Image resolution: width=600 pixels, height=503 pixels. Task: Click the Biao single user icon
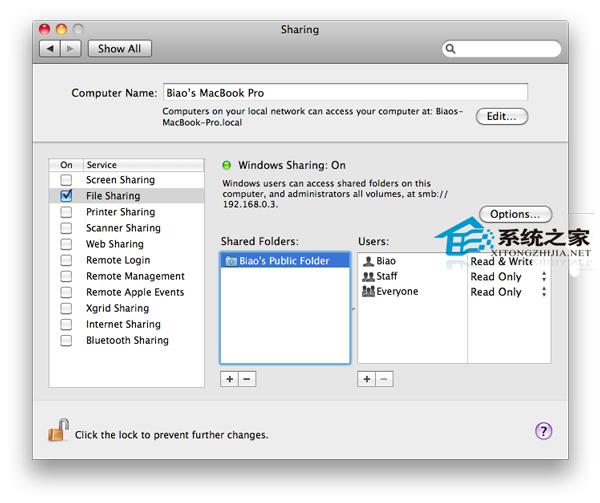click(368, 261)
